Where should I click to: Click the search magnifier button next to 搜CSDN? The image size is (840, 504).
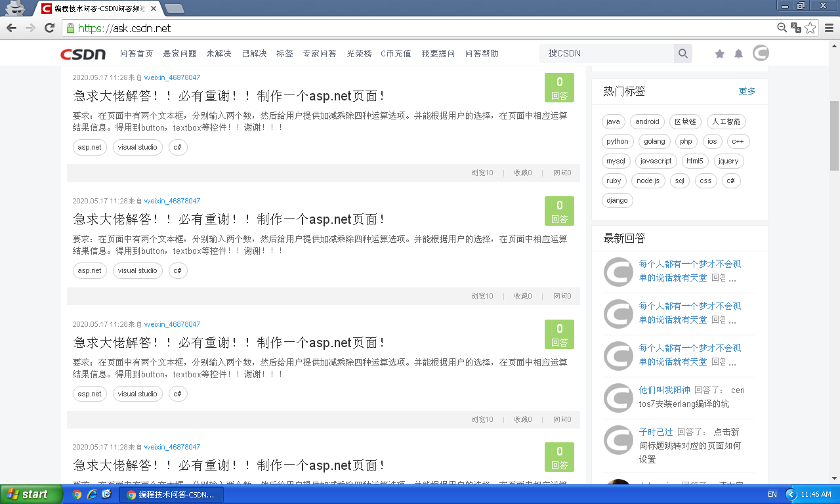[683, 54]
